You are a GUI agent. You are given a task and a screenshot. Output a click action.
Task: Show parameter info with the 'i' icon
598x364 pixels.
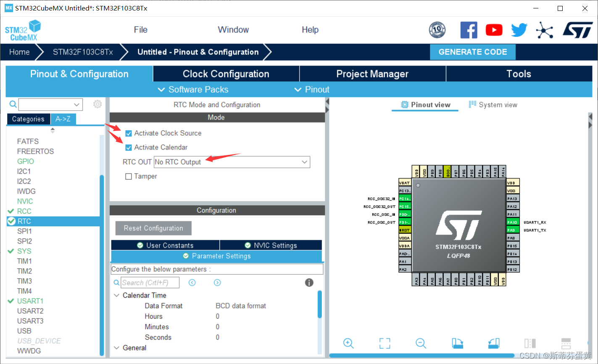coord(309,283)
